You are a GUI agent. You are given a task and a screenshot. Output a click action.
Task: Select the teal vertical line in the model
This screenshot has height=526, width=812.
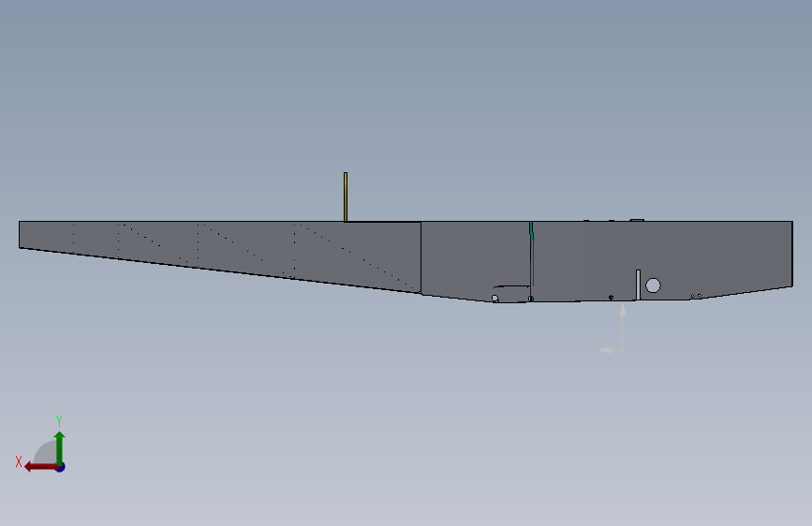tap(531, 234)
